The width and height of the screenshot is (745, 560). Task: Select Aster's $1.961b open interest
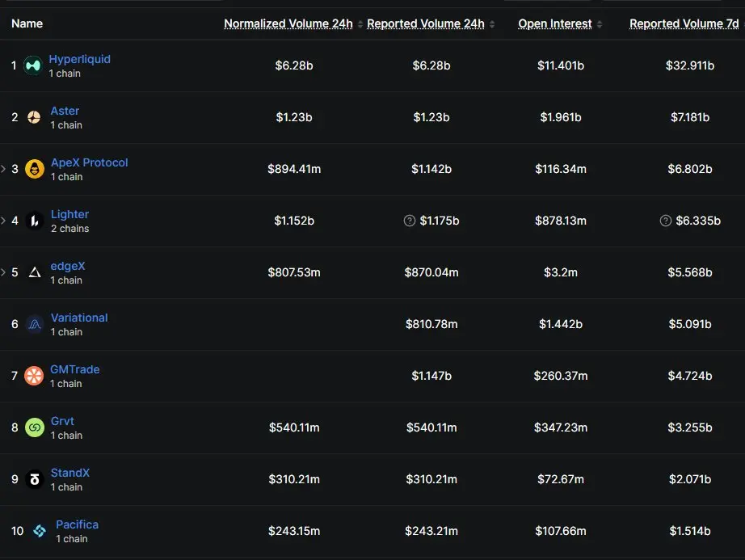point(561,117)
